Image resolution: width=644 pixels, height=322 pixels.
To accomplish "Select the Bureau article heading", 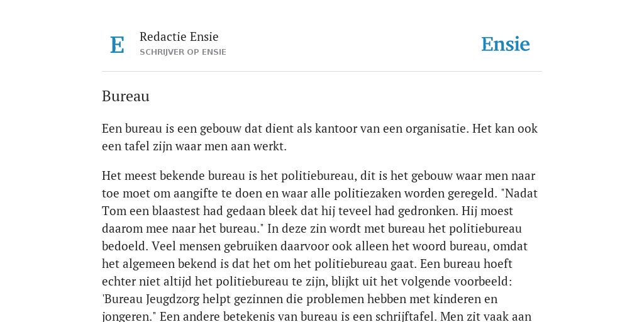I will [x=126, y=96].
